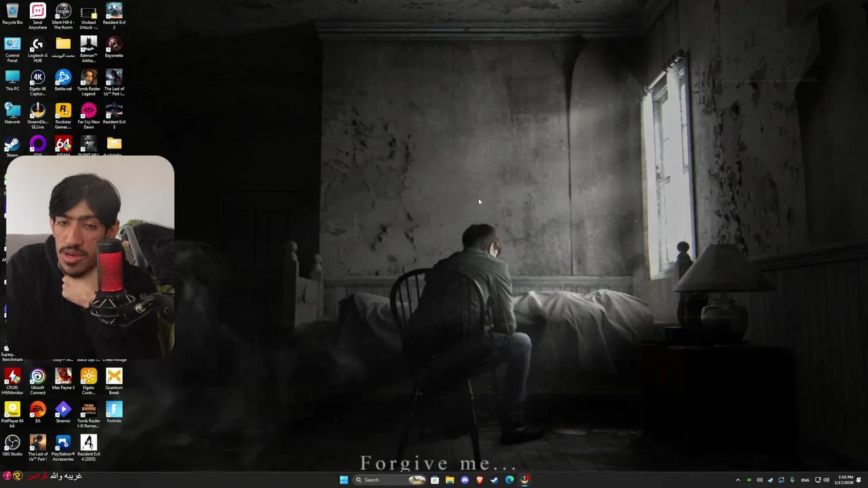Screen dimensions: 868x488
Task: Select the Resident Evil 3 desktop shortcut
Action: click(114, 116)
